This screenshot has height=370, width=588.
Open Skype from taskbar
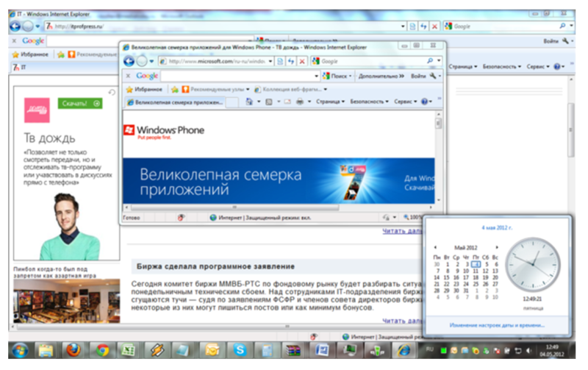pyautogui.click(x=240, y=350)
